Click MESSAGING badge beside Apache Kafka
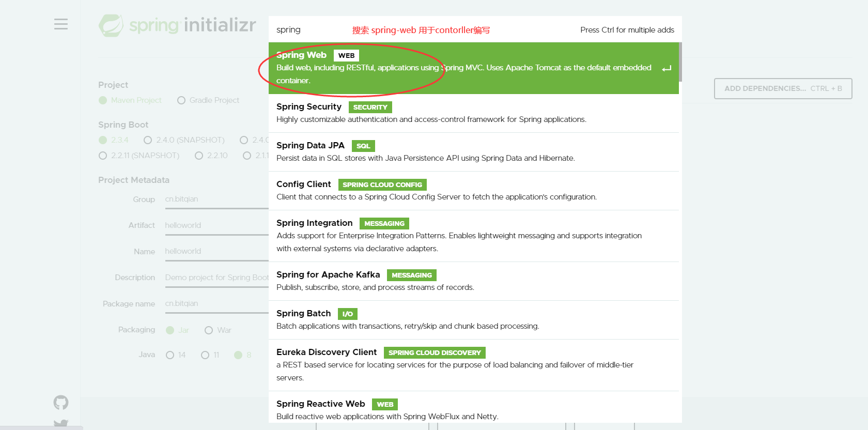This screenshot has height=430, width=868. pyautogui.click(x=412, y=275)
